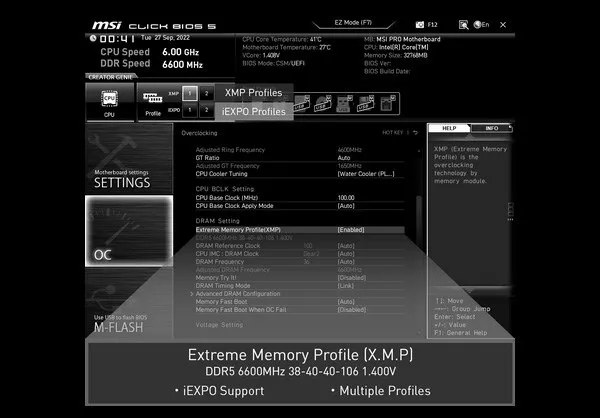This screenshot has width=600, height=418.
Task: Enable iEXPO profile 1
Action: click(190, 110)
